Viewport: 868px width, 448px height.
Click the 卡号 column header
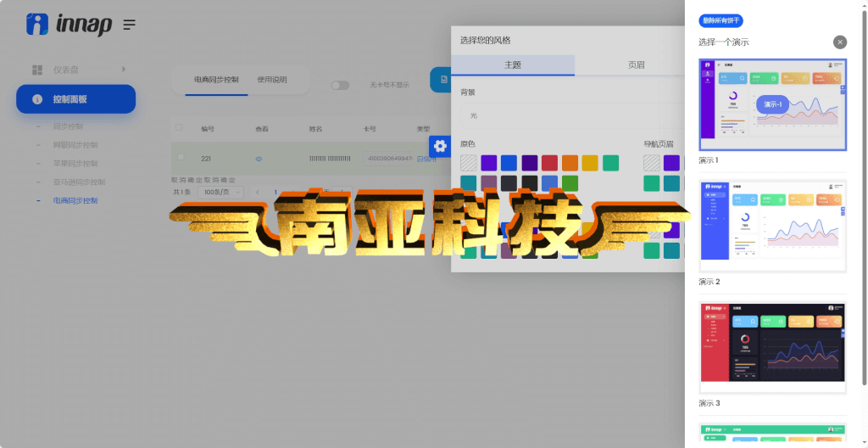[x=370, y=129]
